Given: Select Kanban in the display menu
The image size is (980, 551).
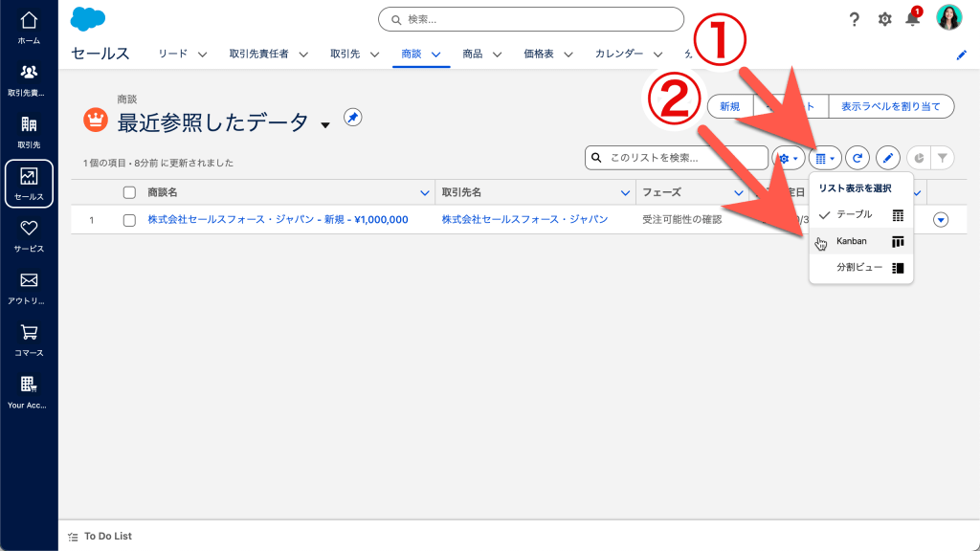Looking at the screenshot, I should [x=860, y=241].
